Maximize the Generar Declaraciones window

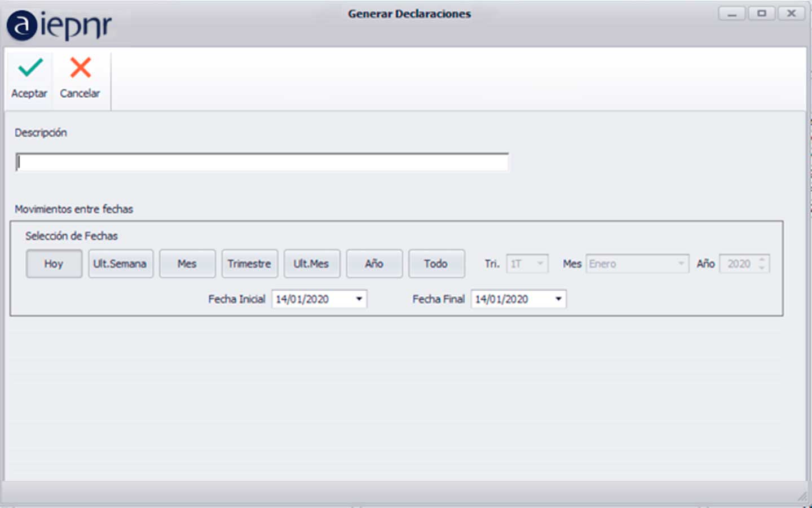[761, 14]
